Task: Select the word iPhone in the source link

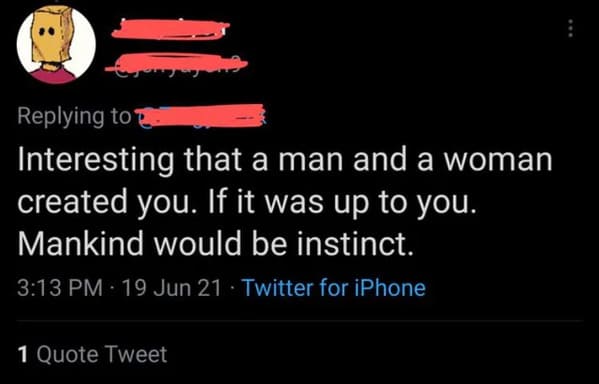Action: (x=390, y=288)
